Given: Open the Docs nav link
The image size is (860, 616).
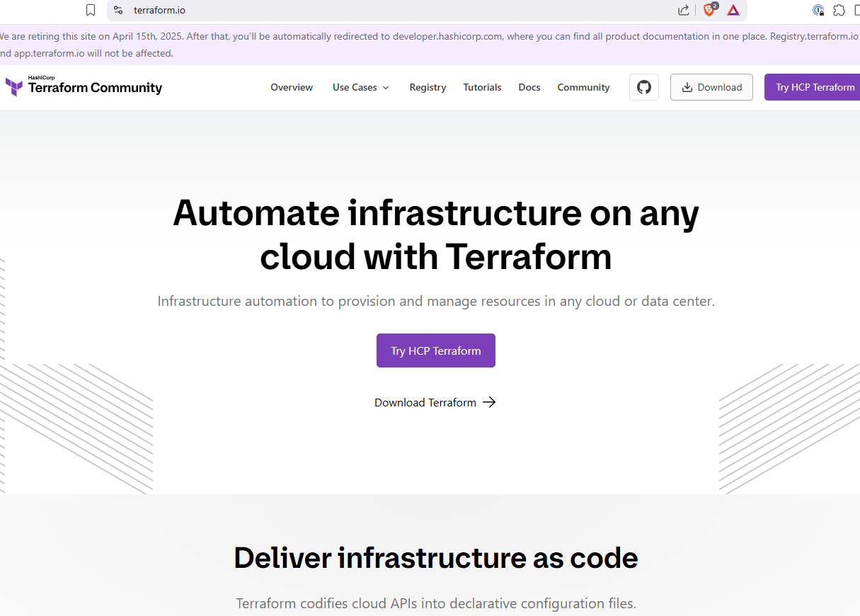Looking at the screenshot, I should [x=529, y=87].
